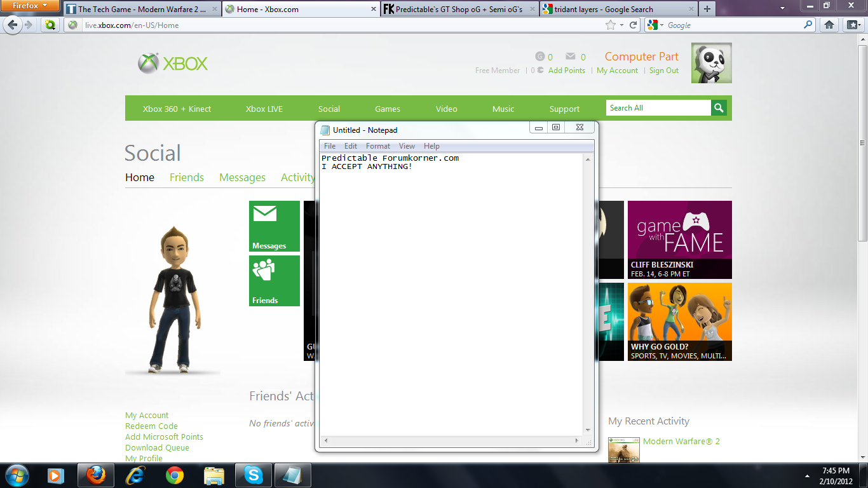Screen dimensions: 868x488
Task: Open the Notepad Help menu
Action: click(x=431, y=146)
